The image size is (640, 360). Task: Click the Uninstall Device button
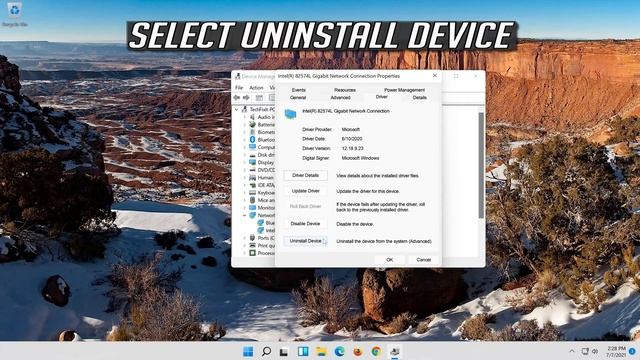point(305,241)
